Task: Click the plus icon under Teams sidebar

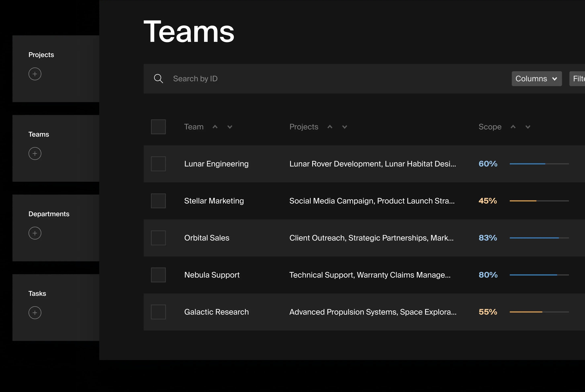Action: click(35, 153)
